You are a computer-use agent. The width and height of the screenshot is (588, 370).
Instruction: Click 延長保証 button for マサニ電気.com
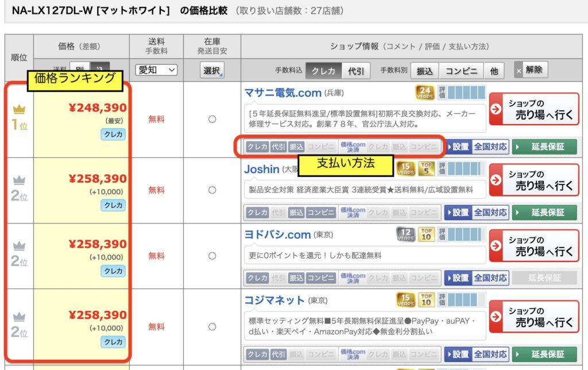click(544, 147)
